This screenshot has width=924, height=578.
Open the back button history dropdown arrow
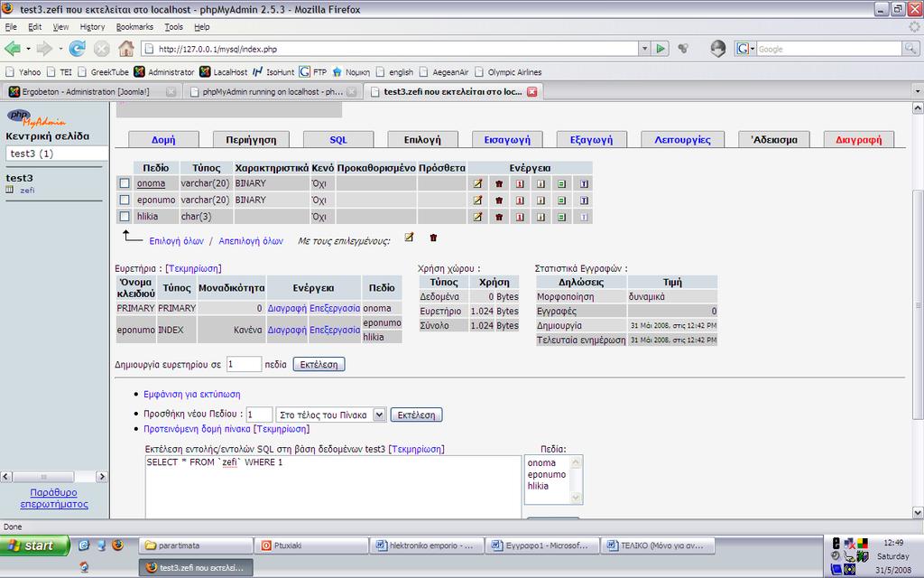pos(28,49)
